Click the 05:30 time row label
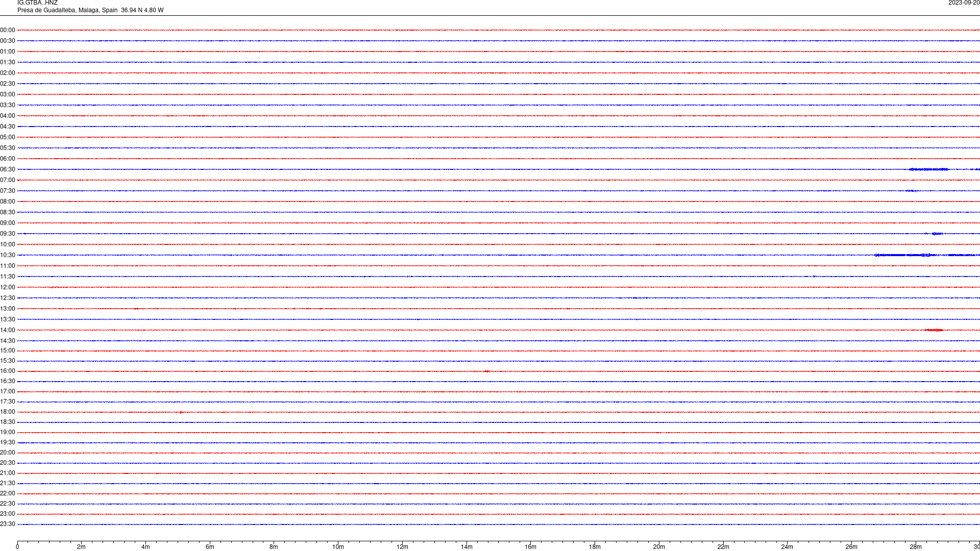Image resolution: width=980 pixels, height=551 pixels. tap(8, 148)
